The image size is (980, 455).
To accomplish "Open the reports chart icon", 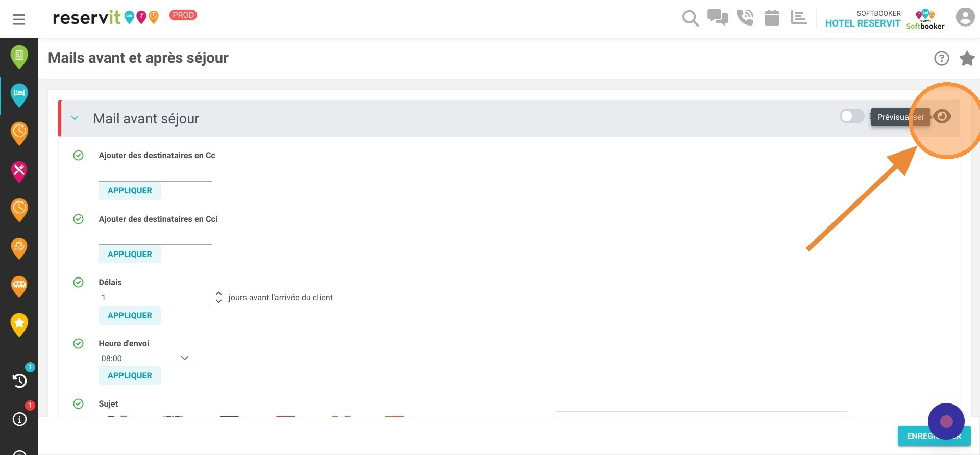I will 799,17.
